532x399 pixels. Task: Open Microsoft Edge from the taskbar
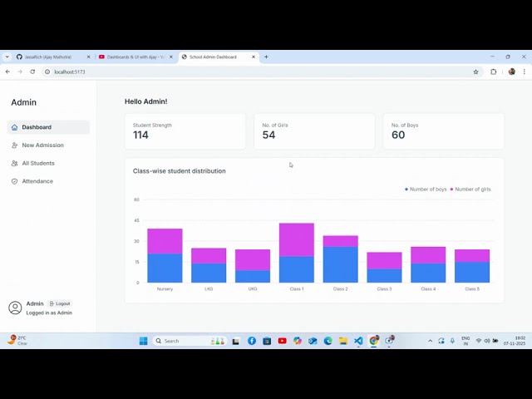328,341
